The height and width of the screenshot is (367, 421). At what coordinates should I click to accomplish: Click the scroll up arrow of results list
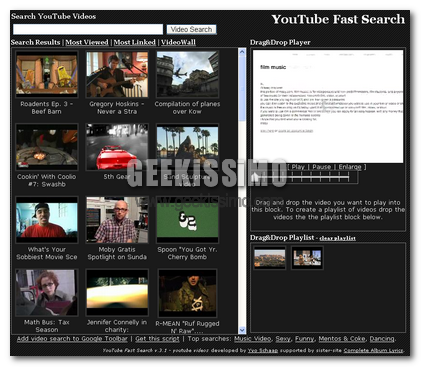click(242, 52)
